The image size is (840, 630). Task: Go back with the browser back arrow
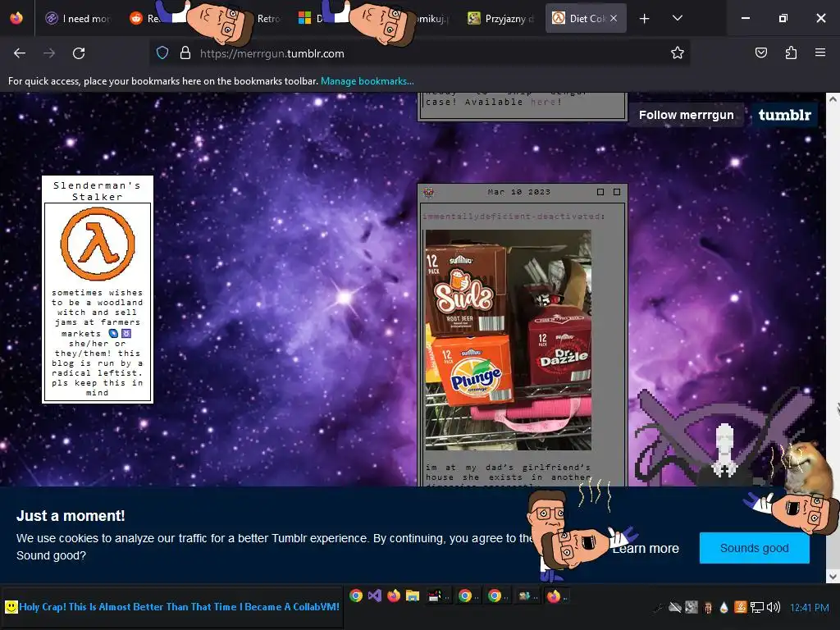20,53
